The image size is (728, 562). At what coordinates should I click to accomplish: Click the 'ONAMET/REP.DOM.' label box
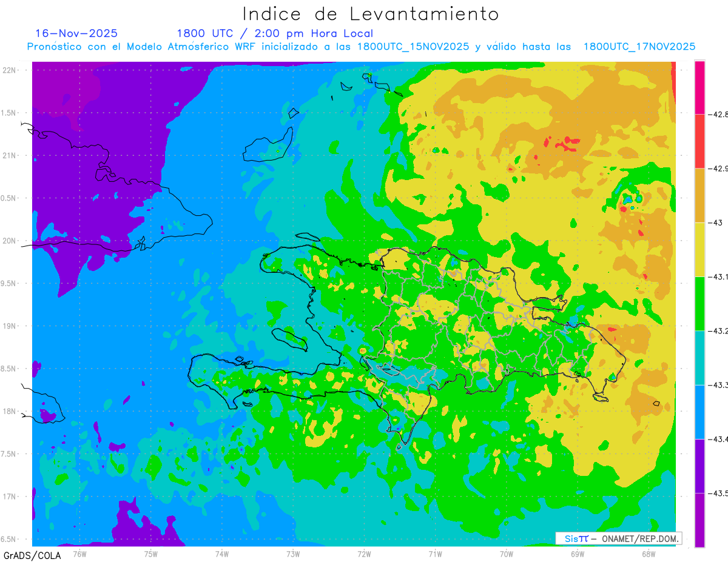618,538
